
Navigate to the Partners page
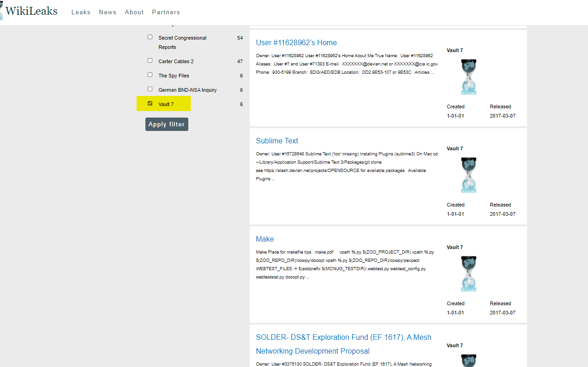166,12
